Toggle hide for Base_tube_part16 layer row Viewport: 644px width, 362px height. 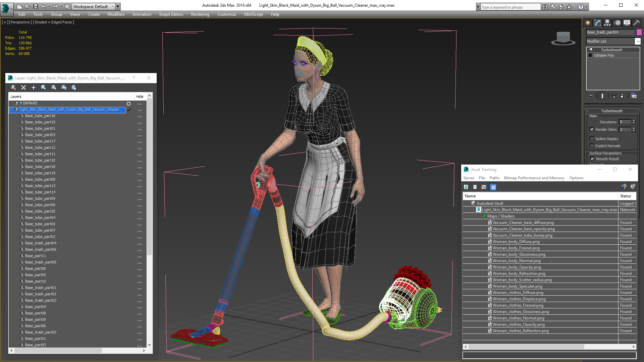(x=140, y=116)
